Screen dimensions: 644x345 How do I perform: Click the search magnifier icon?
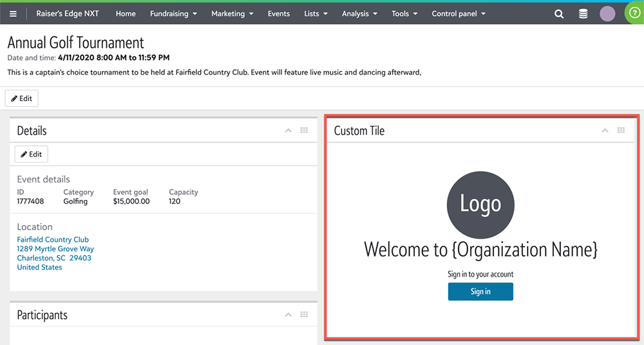559,14
